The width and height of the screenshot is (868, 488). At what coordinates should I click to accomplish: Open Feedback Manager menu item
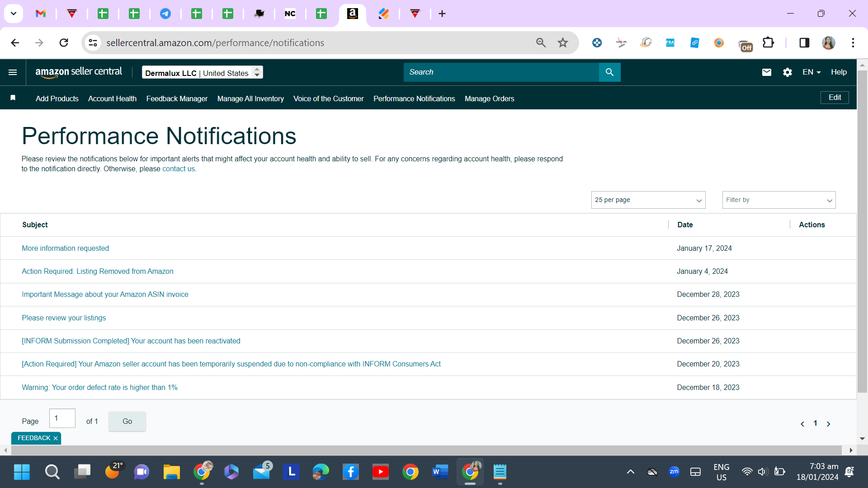tap(177, 99)
